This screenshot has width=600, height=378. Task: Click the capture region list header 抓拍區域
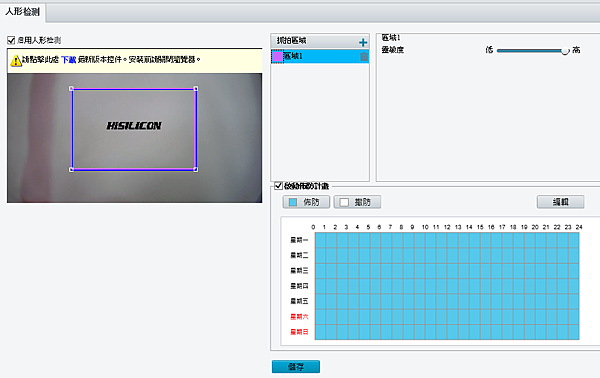tap(292, 41)
